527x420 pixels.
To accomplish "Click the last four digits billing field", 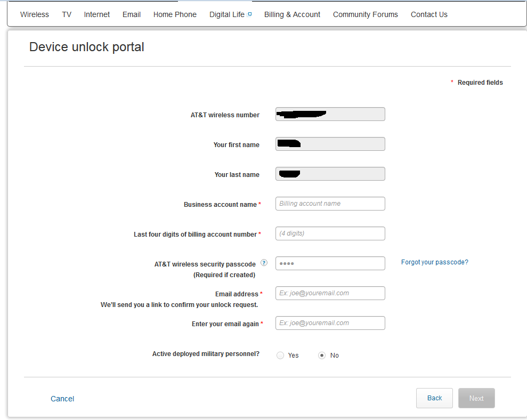I will [330, 233].
